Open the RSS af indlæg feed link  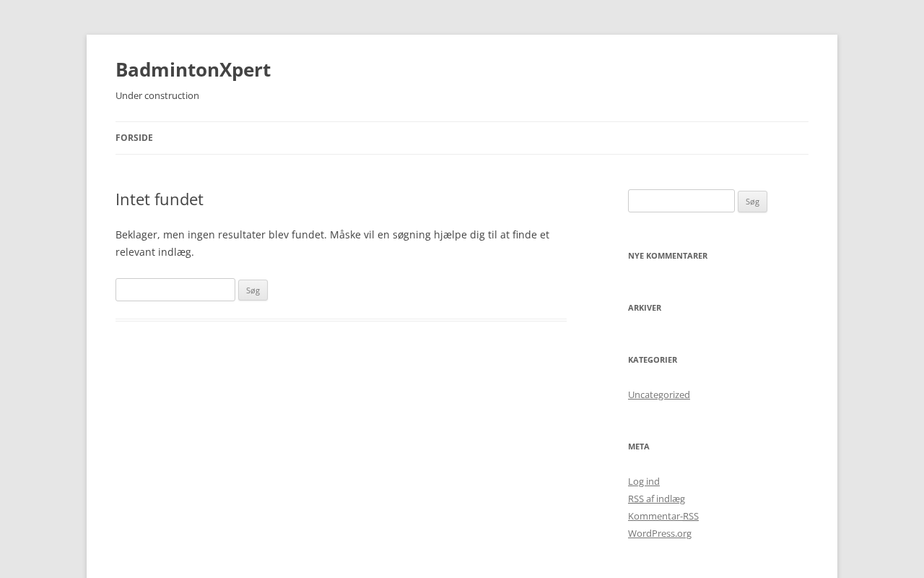pos(656,499)
